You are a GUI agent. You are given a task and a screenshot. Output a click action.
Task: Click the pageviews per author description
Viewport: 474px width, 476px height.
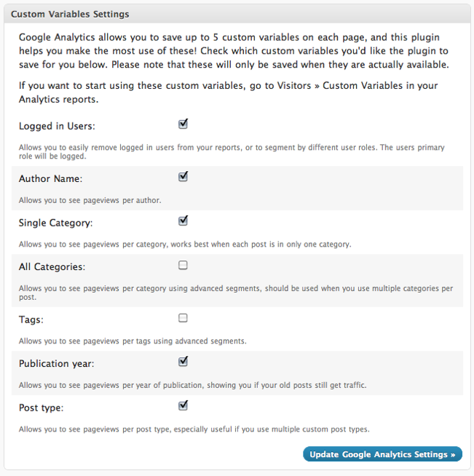click(x=90, y=200)
